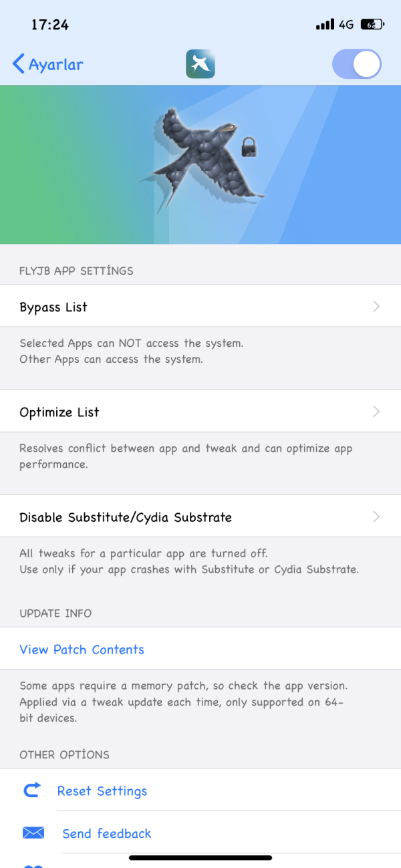Tap the back chevron arrow icon
The height and width of the screenshot is (868, 401).
tap(19, 64)
